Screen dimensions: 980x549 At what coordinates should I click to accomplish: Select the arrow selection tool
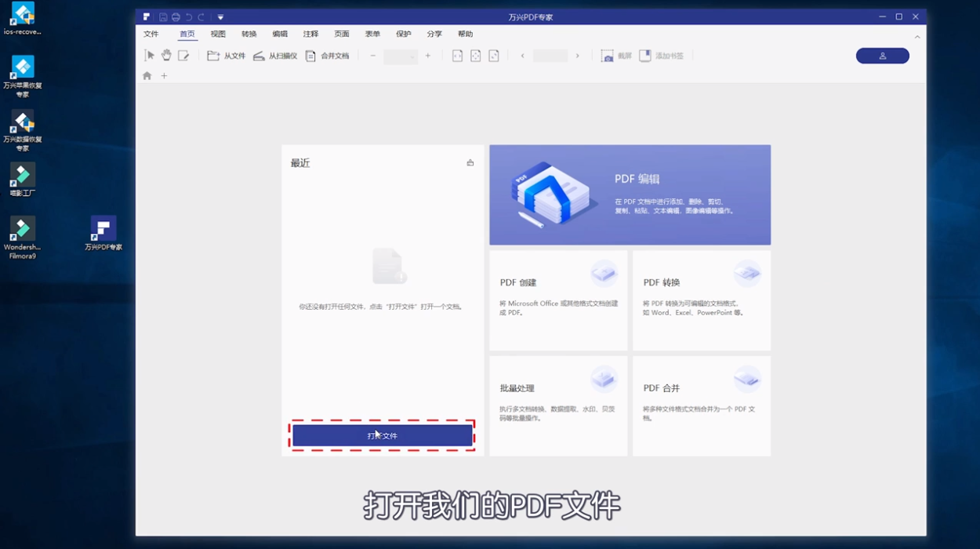pyautogui.click(x=150, y=56)
